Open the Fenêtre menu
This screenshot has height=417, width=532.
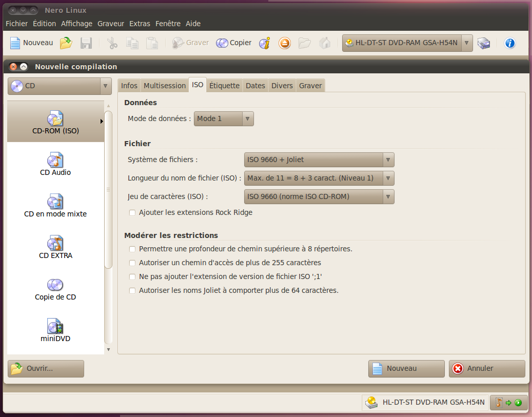click(168, 24)
